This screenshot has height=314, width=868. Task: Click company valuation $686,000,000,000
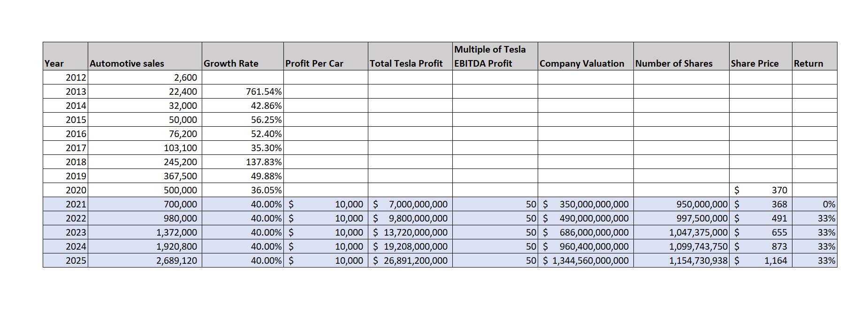point(586,232)
